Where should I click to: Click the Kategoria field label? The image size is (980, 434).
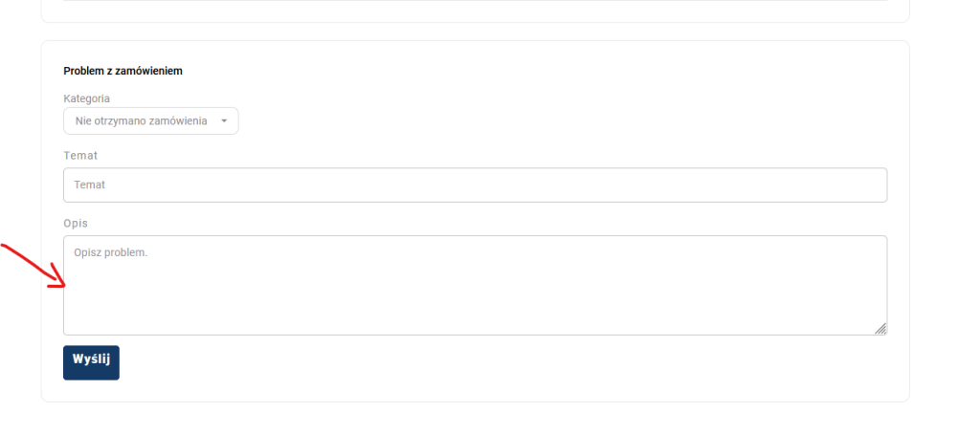point(86,98)
